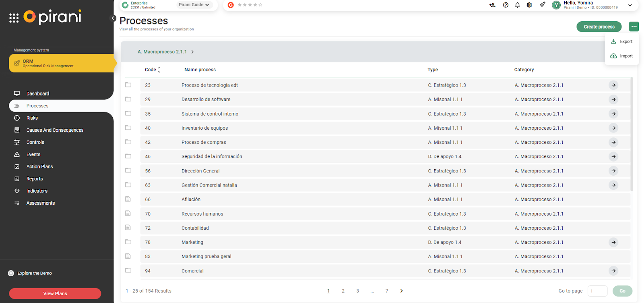Click the Go to page input field
644x303 pixels.
pos(597,291)
